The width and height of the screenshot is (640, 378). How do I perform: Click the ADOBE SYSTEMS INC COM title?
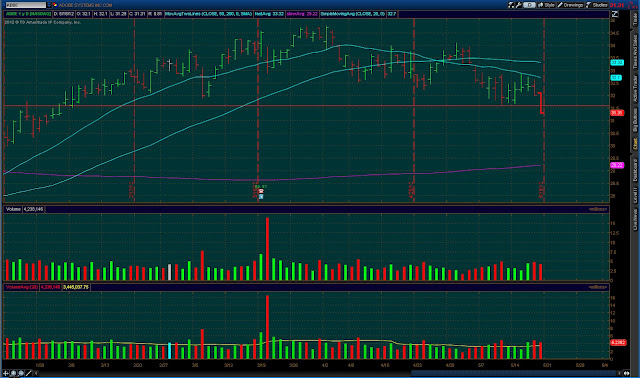pyautogui.click(x=85, y=5)
